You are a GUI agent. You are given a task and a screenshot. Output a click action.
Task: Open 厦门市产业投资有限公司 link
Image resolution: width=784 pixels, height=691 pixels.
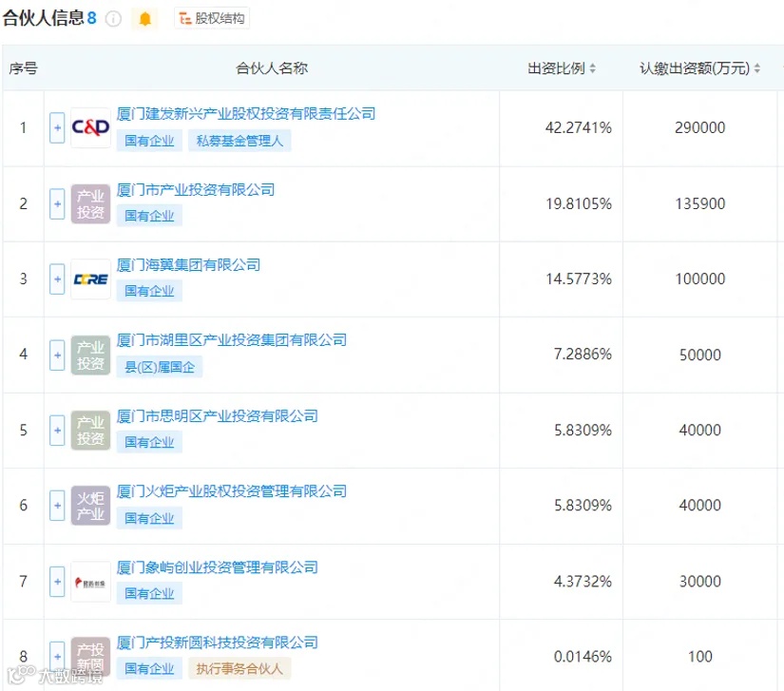point(196,190)
